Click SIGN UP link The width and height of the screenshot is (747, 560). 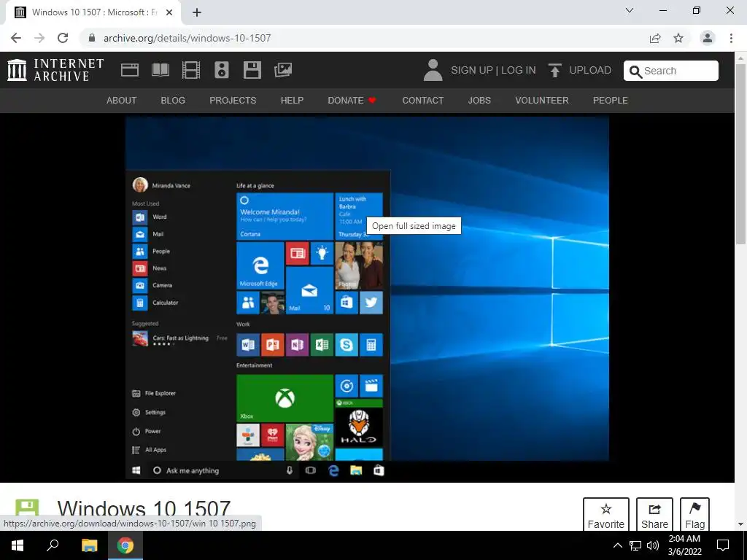pyautogui.click(x=472, y=70)
